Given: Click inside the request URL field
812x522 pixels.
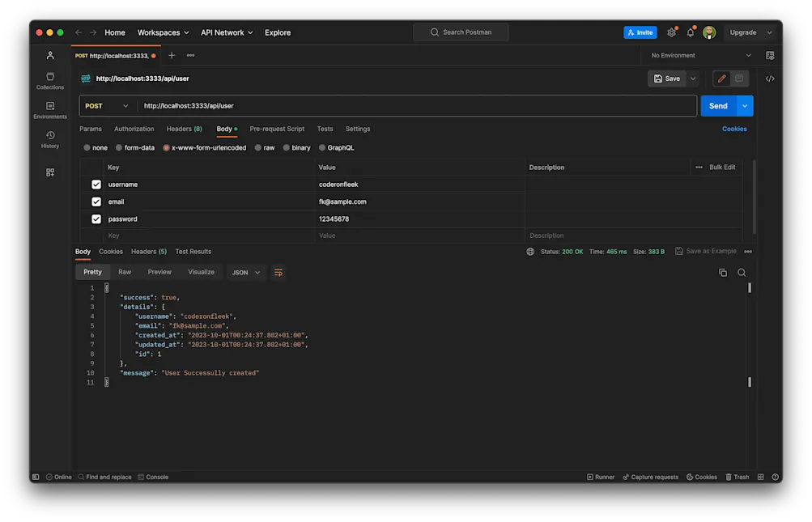Looking at the screenshot, I should click(324, 105).
